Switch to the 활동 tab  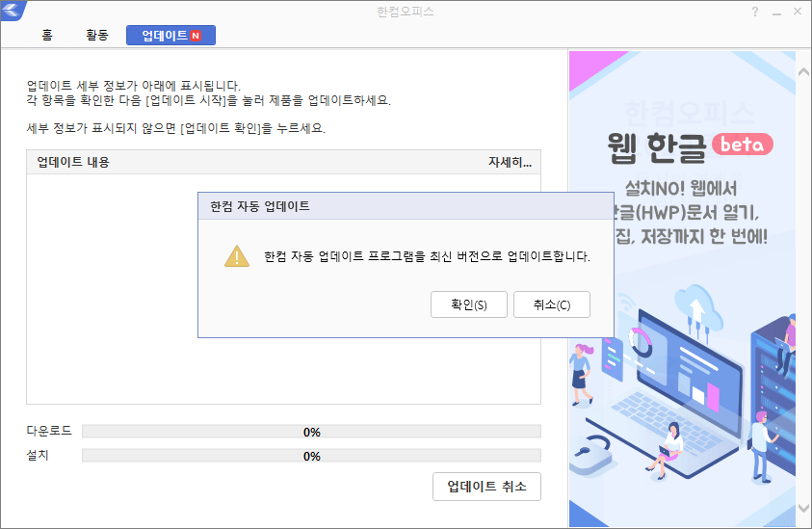point(97,36)
